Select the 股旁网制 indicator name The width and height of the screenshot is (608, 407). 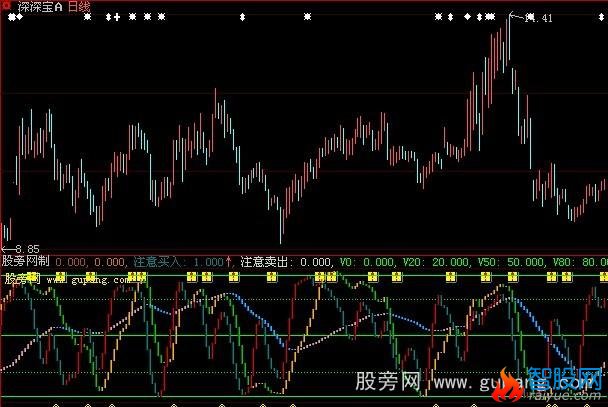pyautogui.click(x=26, y=261)
